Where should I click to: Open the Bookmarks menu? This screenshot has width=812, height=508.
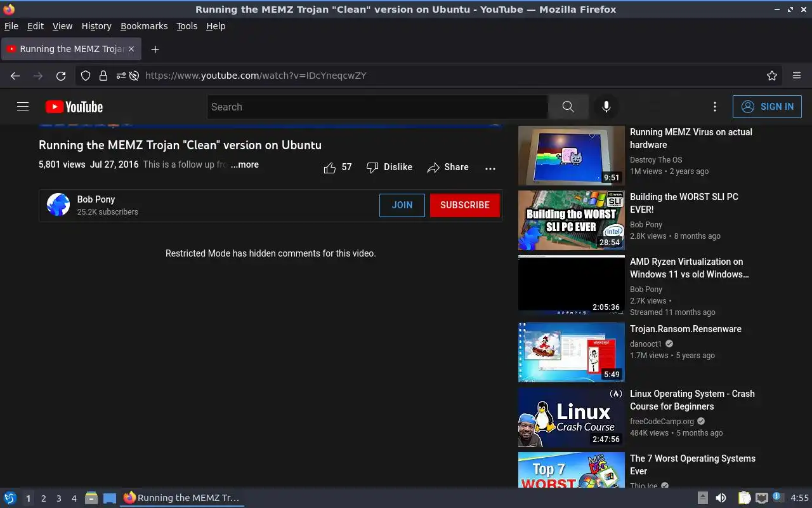coord(144,26)
